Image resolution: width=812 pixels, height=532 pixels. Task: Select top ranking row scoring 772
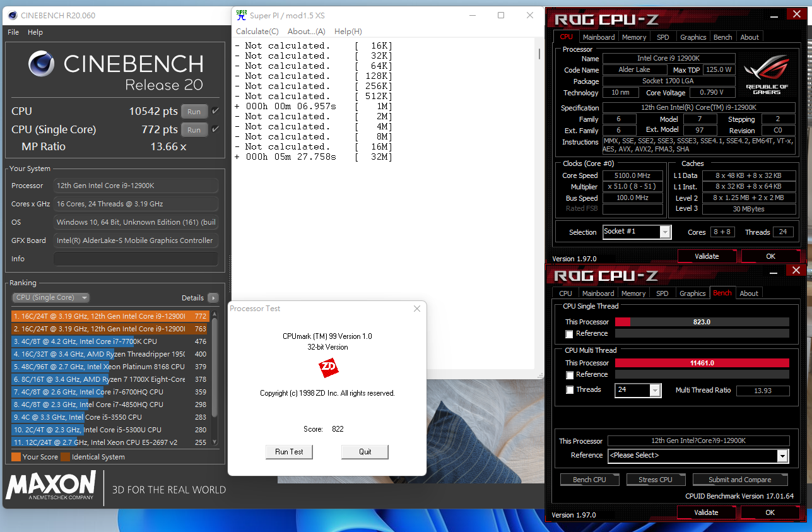pyautogui.click(x=110, y=316)
